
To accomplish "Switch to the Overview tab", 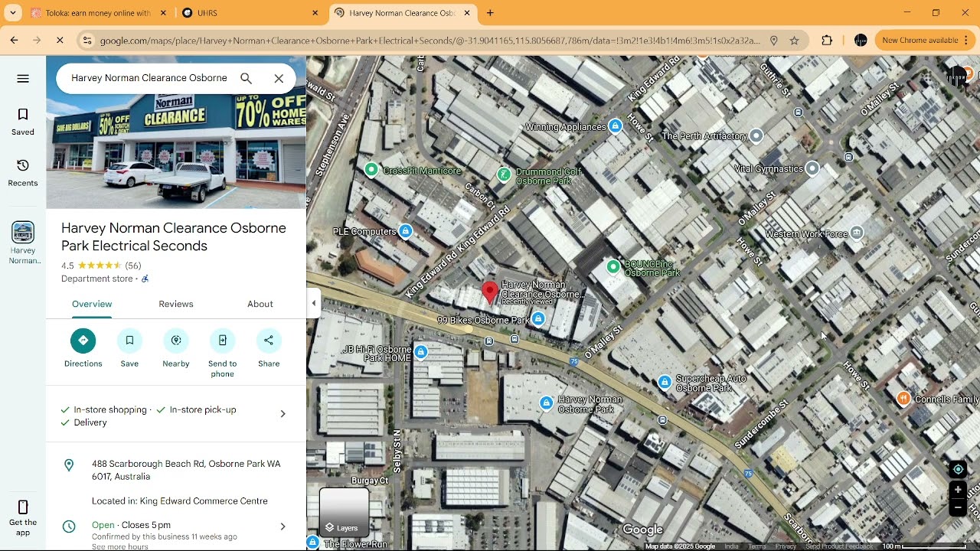I will 92,304.
